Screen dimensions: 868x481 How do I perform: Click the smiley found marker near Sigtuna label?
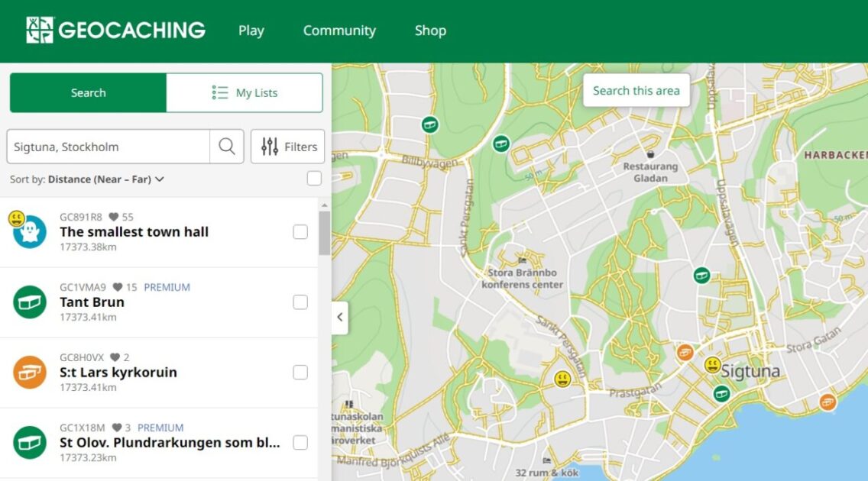(713, 364)
